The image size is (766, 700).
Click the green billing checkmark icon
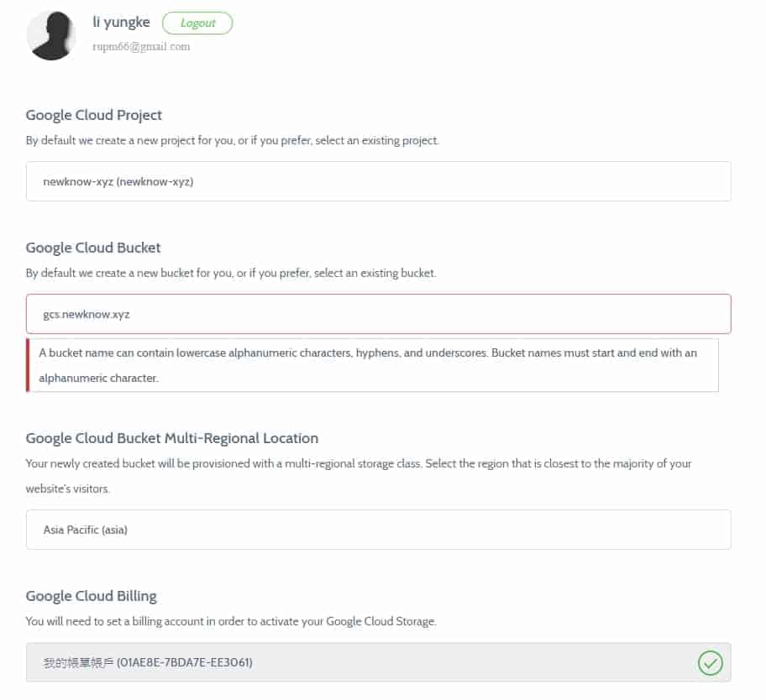click(710, 662)
